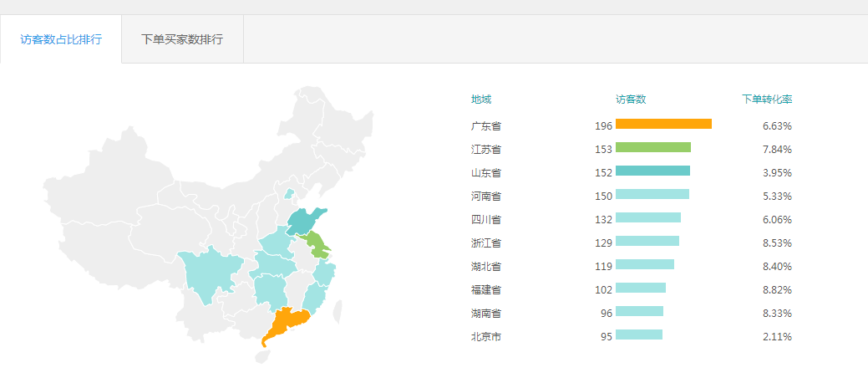Open the 下单买家数排行 tab
This screenshot has height=383, width=868.
(182, 39)
